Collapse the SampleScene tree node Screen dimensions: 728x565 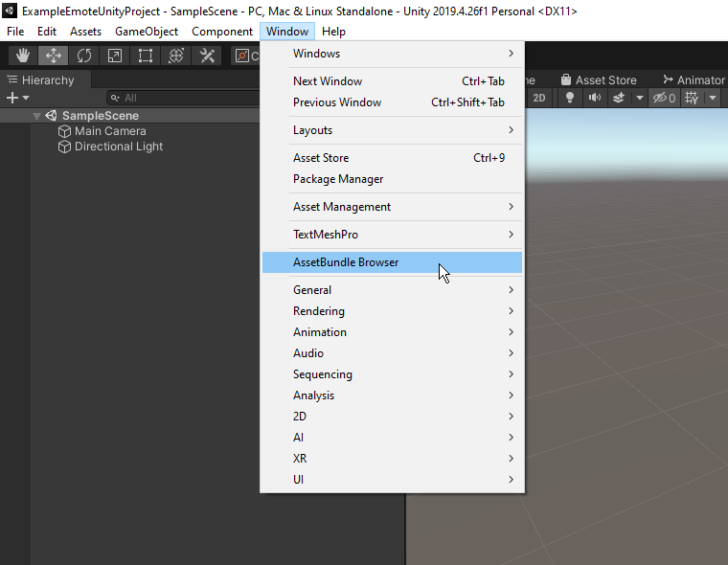click(x=36, y=116)
